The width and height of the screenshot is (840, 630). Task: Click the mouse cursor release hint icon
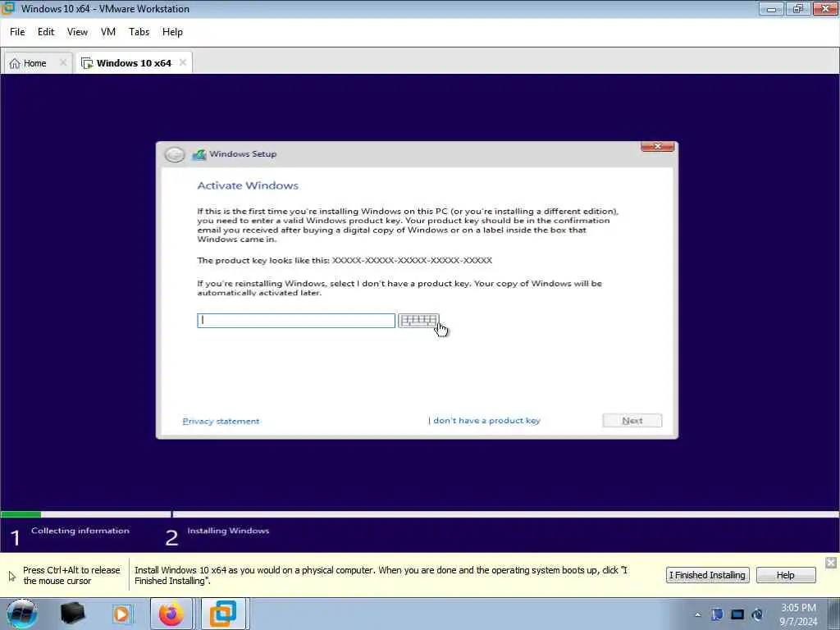point(11,577)
